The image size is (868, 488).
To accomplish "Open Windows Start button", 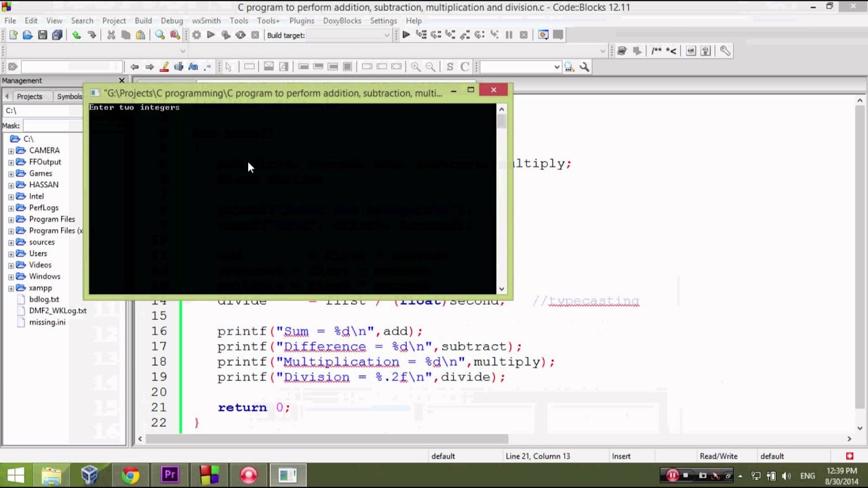I will pyautogui.click(x=15, y=475).
